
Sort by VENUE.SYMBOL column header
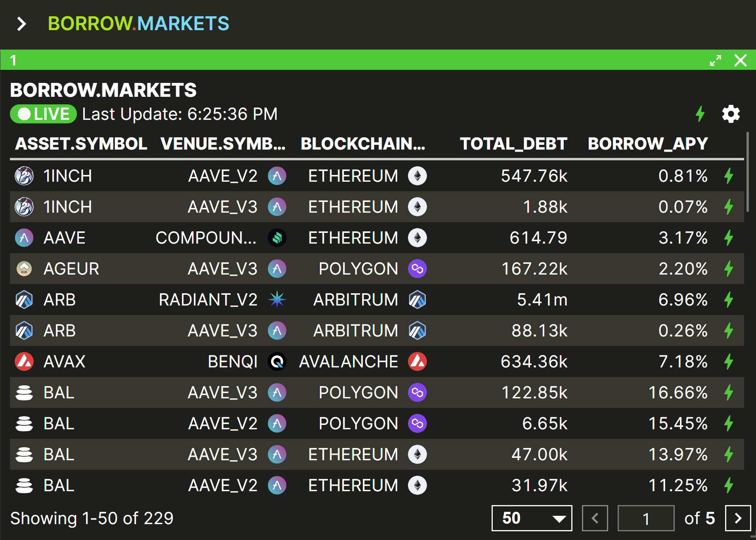pos(223,144)
